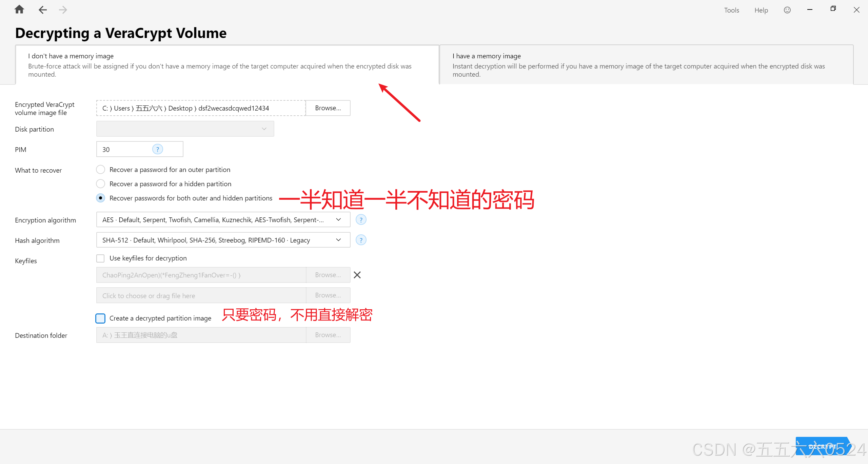Enable Use keyfiles for decryption checkbox

[x=100, y=258]
